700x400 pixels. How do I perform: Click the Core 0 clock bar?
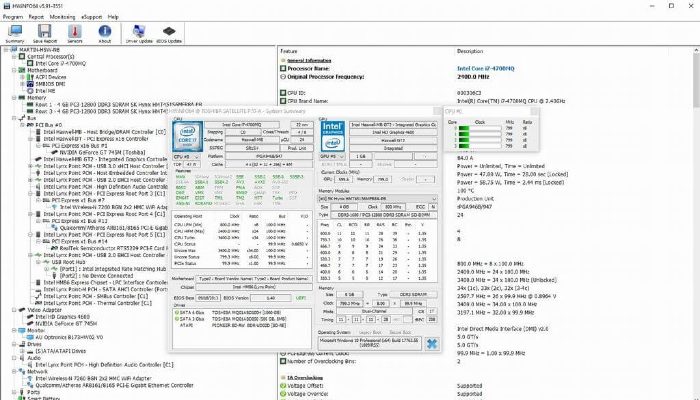480,129
